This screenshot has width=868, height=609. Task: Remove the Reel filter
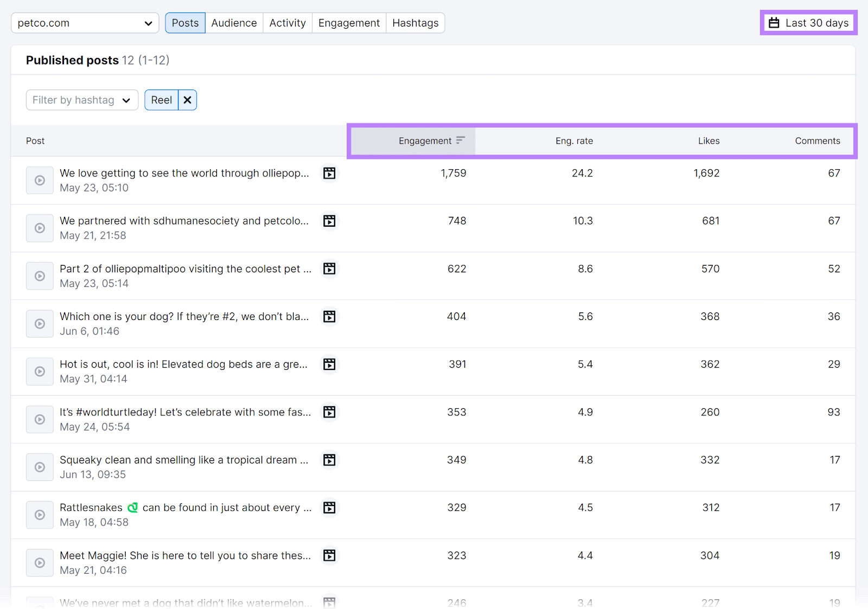click(187, 100)
